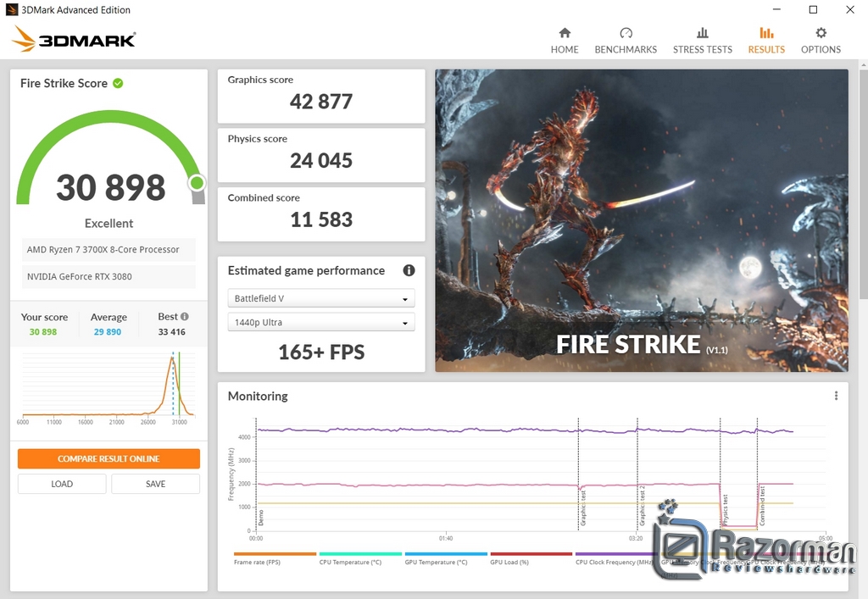Click the AMD Ryzen 7 3700X processor entry
The image size is (868, 599).
[x=108, y=249]
